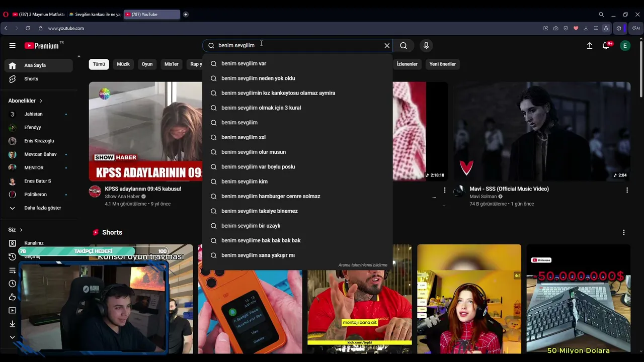Launch the AI assistant button
Screen dimensions: 644x362
point(636,28)
